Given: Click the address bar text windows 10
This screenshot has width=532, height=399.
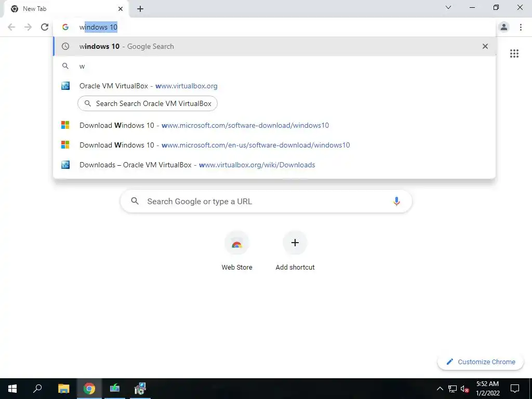Looking at the screenshot, I should (x=98, y=27).
